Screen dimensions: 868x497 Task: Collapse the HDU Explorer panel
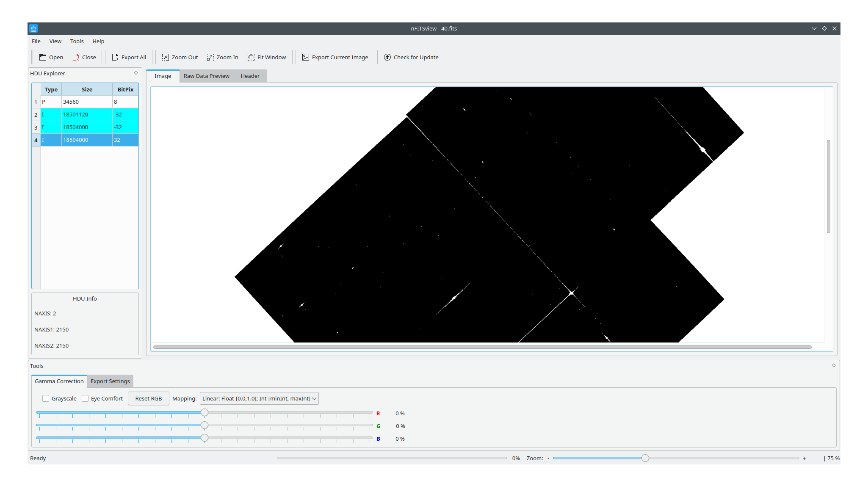135,72
